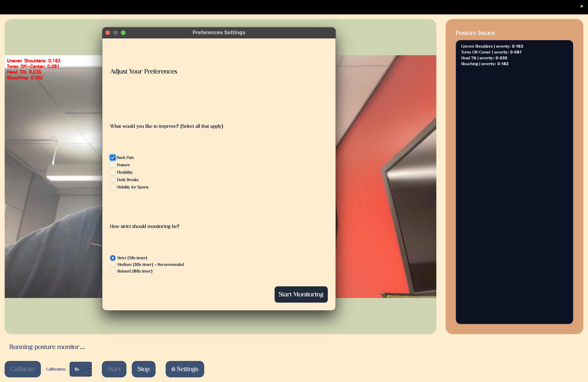
Task: Decrease calibration time with down arrow
Action: [x=89, y=372]
